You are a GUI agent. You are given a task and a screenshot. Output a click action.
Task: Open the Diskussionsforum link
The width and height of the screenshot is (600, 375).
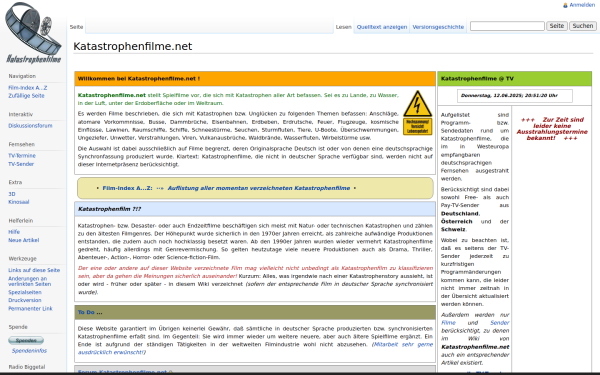point(30,126)
